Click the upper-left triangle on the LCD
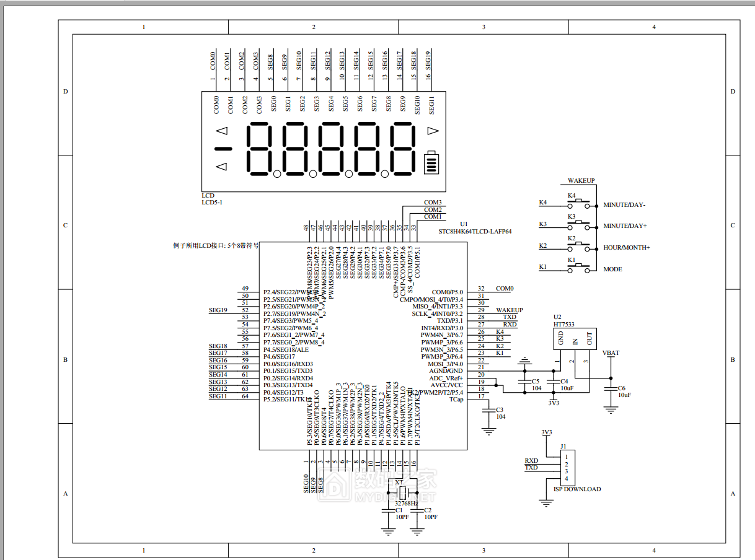 tap(221, 131)
